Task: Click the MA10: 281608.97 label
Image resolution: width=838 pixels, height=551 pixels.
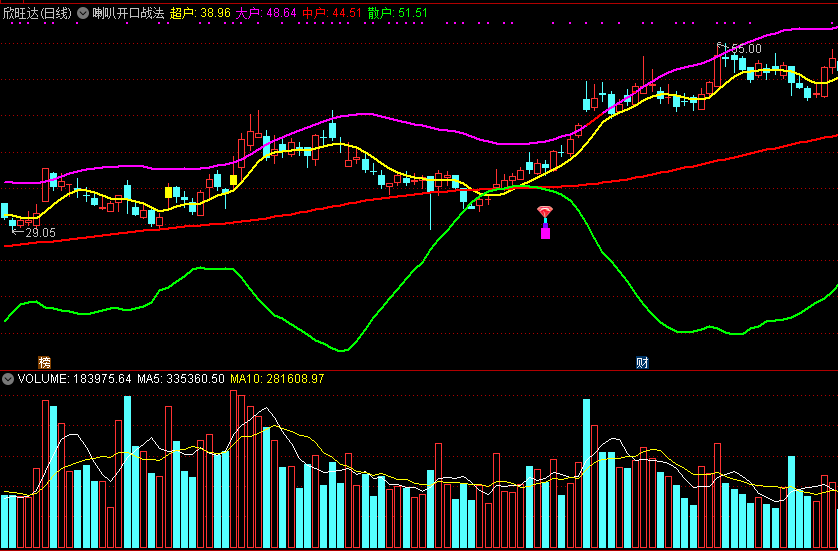Action: pyautogui.click(x=277, y=379)
